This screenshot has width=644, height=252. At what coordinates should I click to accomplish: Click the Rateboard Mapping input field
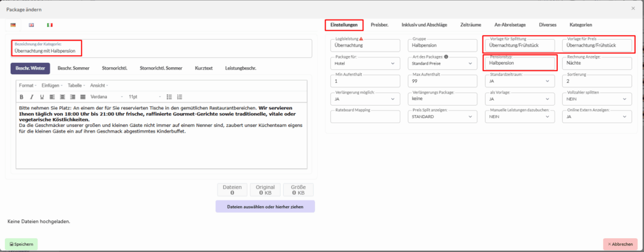tap(365, 117)
